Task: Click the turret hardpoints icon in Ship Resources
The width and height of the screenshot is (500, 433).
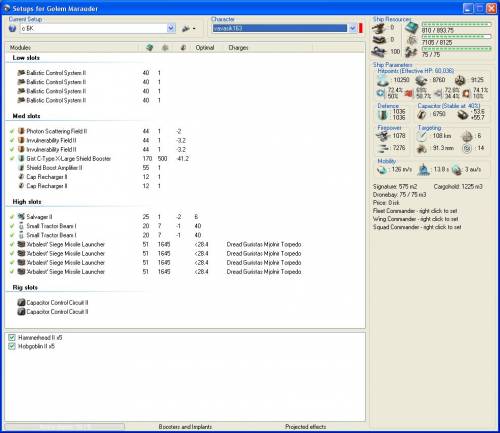Action: pos(379,28)
